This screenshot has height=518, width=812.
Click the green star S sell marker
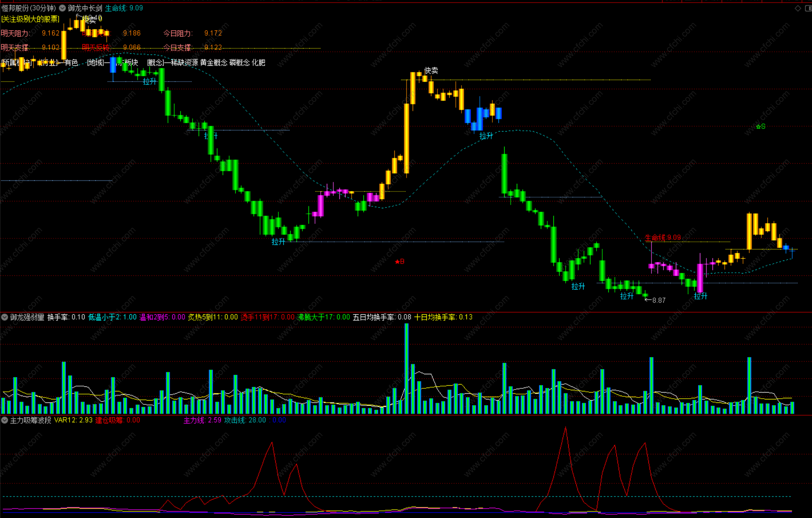[x=761, y=127]
